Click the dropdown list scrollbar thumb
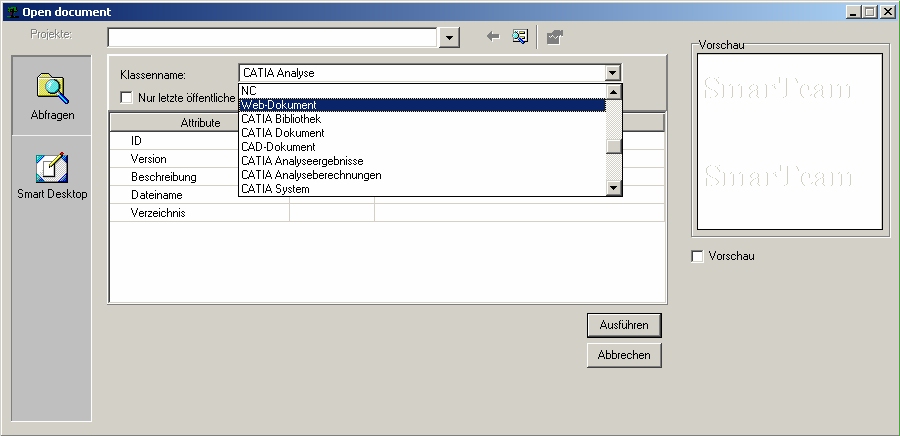This screenshot has width=900, height=436. (614, 146)
